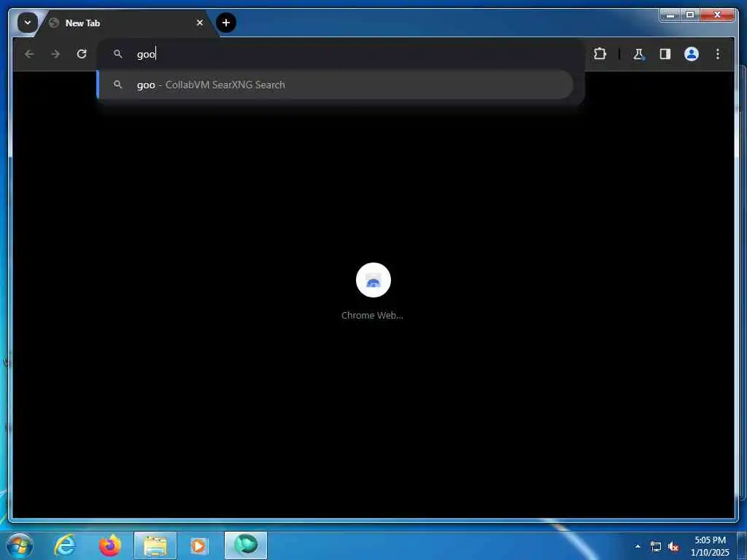Select the 'goo - CollabVM SearXNG Search' suggestion
747x560 pixels.
tap(336, 85)
